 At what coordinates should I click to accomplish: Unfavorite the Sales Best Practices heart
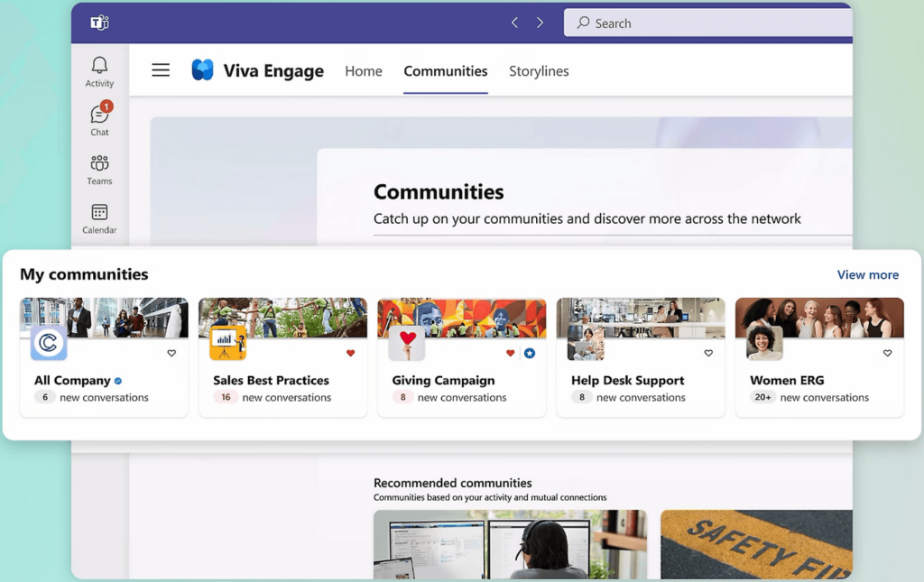click(x=351, y=353)
